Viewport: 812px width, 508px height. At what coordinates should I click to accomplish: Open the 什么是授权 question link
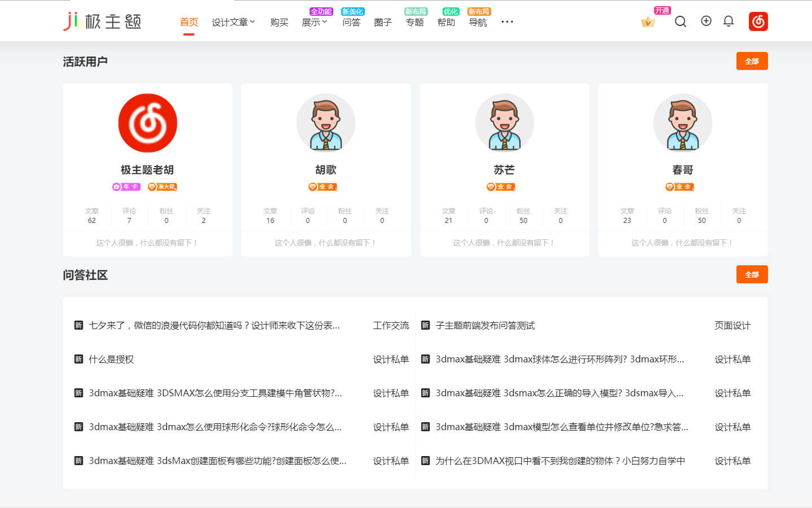click(x=111, y=360)
